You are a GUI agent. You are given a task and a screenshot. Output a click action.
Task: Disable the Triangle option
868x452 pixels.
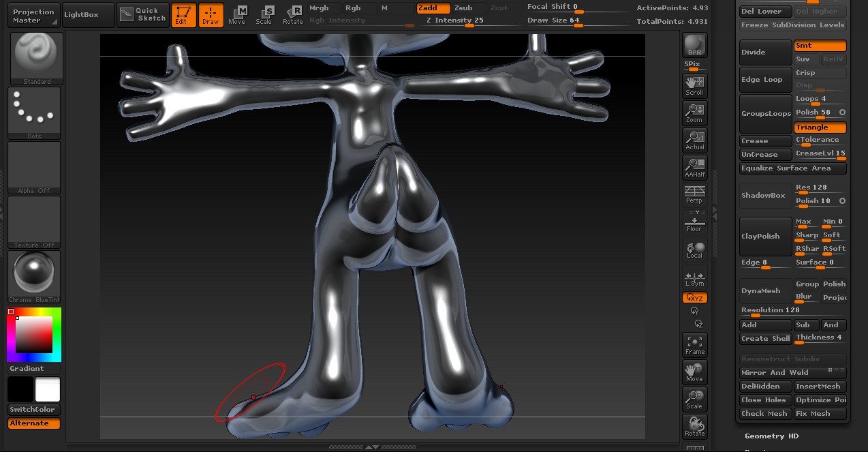[x=820, y=127]
